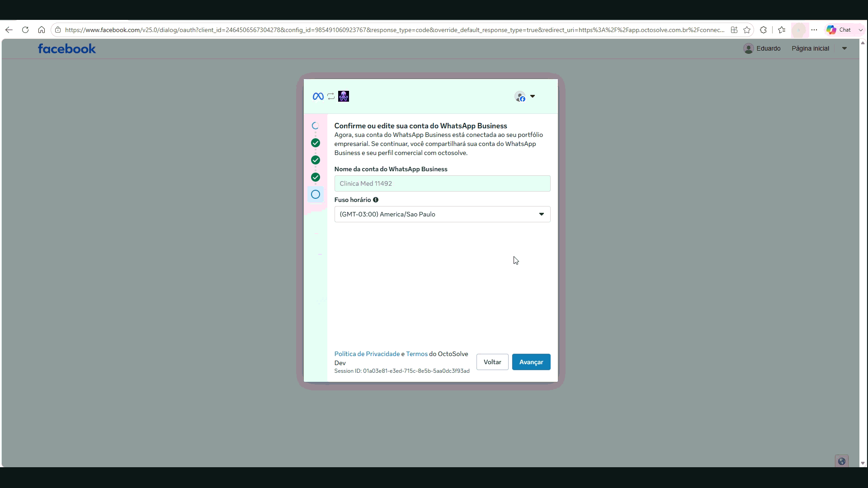Open the Fuso horário timezone dropdown

tap(442, 214)
